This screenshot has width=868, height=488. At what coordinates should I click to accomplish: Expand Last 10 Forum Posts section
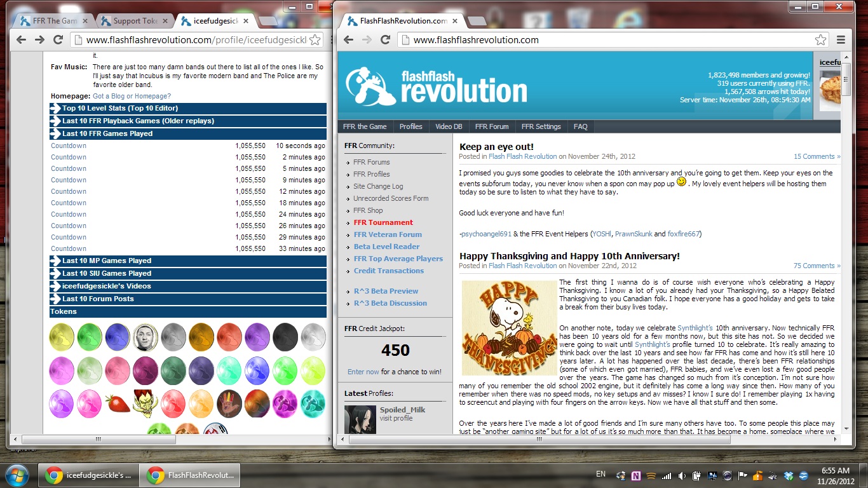(188, 299)
